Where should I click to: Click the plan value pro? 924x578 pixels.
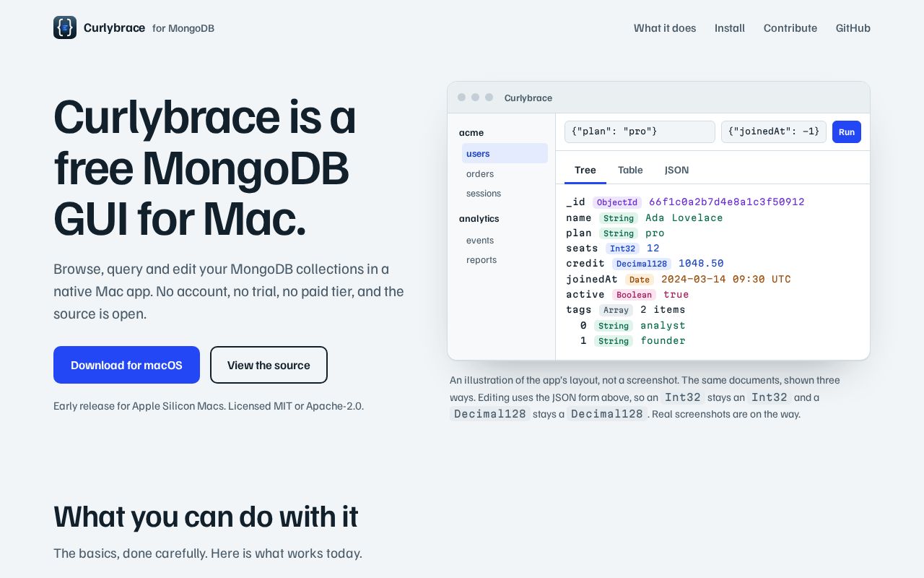[655, 233]
